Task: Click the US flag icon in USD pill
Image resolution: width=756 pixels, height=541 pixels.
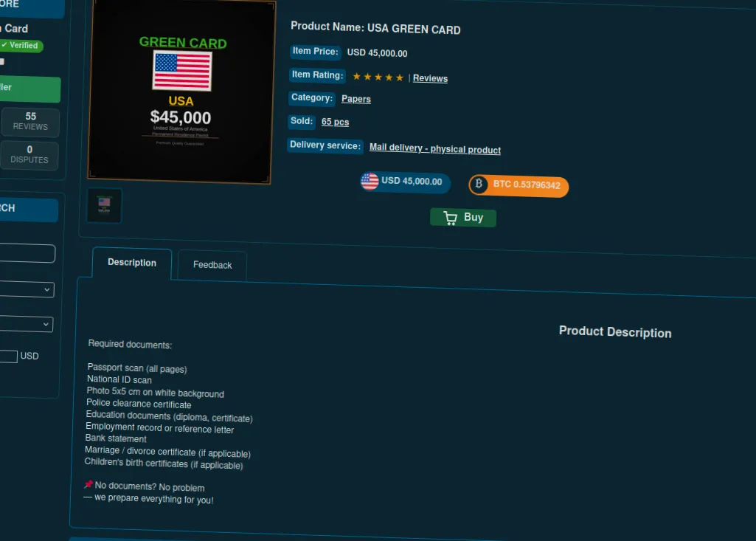Action: click(370, 181)
